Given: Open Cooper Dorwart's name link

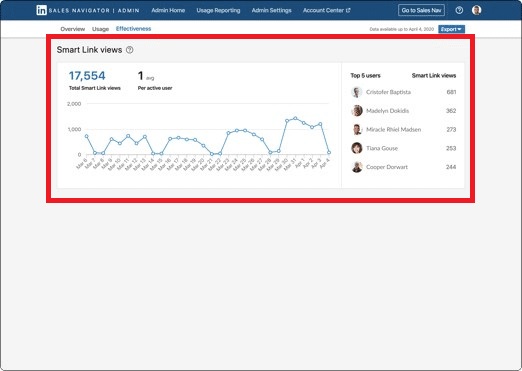Looking at the screenshot, I should tap(387, 167).
